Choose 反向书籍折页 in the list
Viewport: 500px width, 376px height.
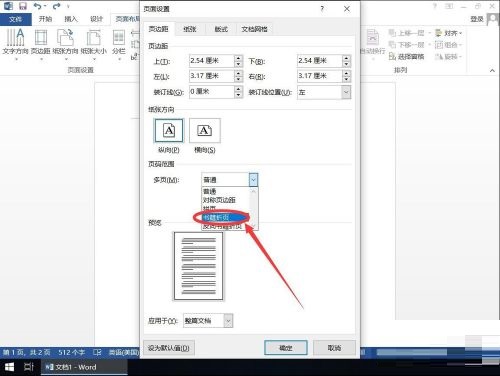(222, 226)
